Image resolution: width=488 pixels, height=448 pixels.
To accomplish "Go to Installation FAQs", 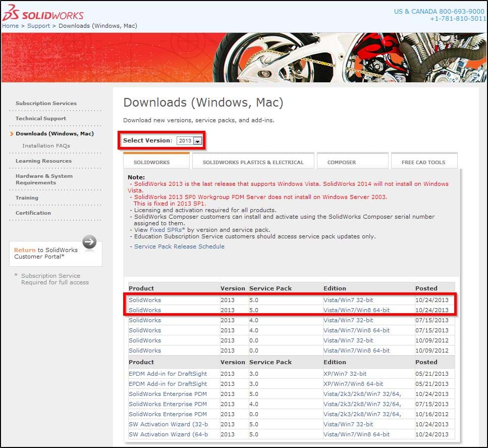I will point(46,146).
